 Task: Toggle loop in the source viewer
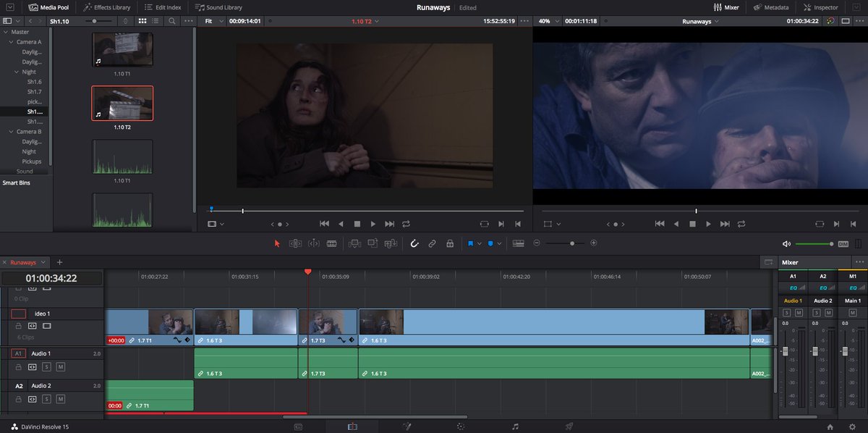pos(407,224)
